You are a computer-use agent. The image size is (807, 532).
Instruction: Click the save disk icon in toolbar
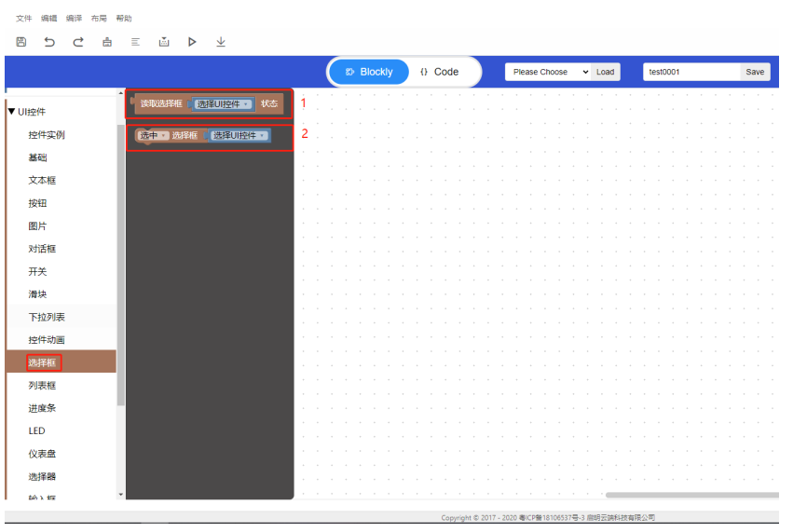point(21,42)
